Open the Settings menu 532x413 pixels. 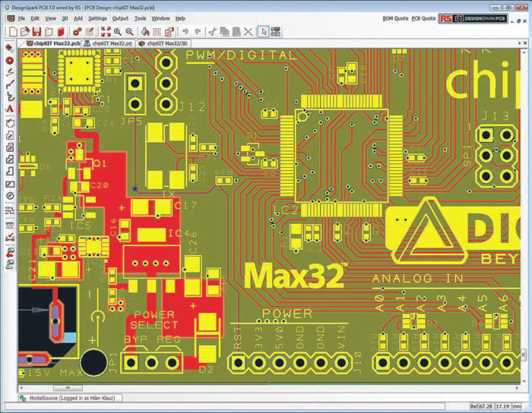pos(97,19)
